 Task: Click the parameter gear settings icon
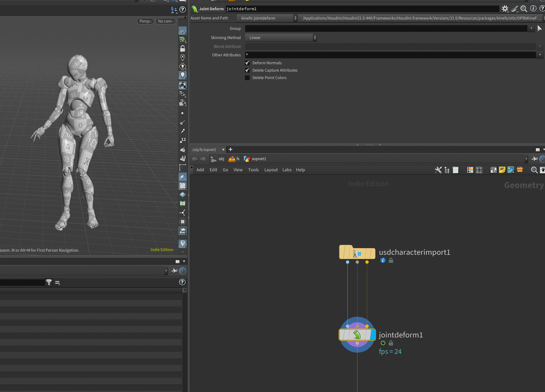pyautogui.click(x=505, y=9)
